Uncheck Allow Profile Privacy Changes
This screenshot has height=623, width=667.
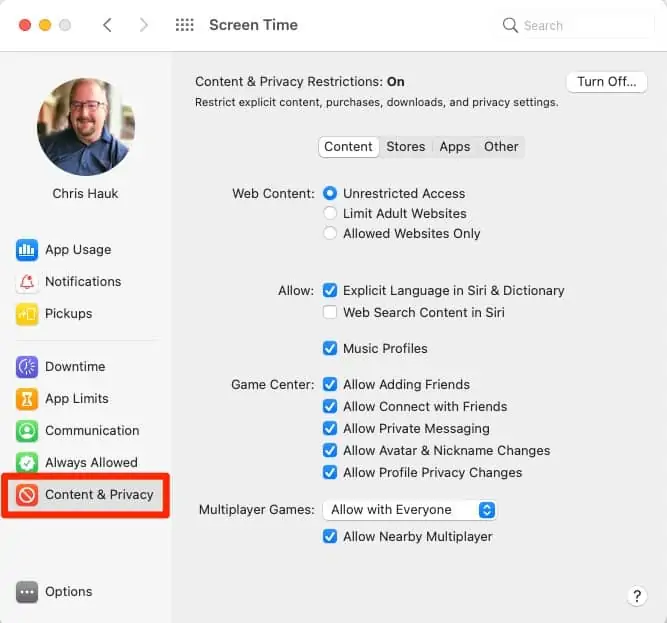330,472
